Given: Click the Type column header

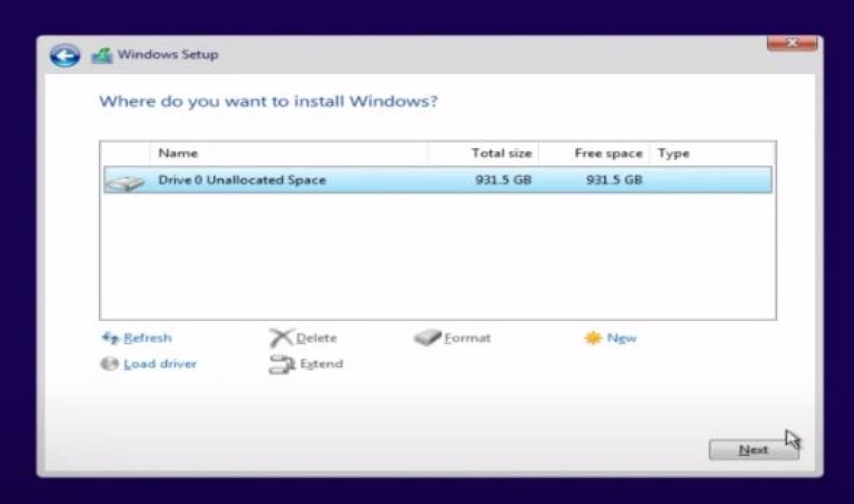Looking at the screenshot, I should click(673, 153).
